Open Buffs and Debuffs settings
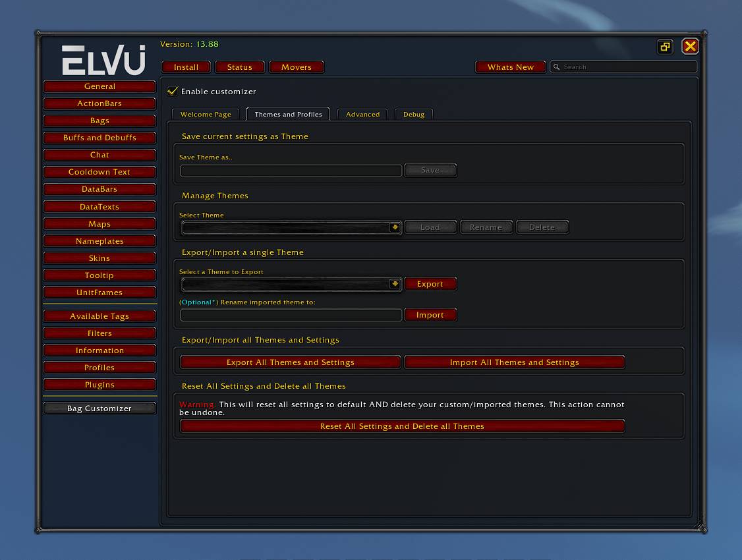The width and height of the screenshot is (742, 560). [100, 138]
